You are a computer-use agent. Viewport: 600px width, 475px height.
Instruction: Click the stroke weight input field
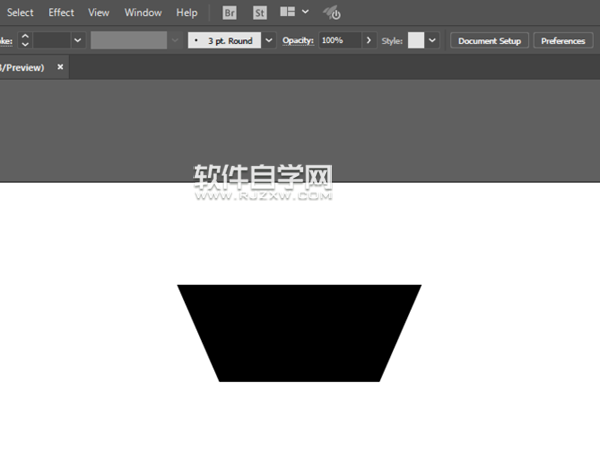click(x=52, y=40)
